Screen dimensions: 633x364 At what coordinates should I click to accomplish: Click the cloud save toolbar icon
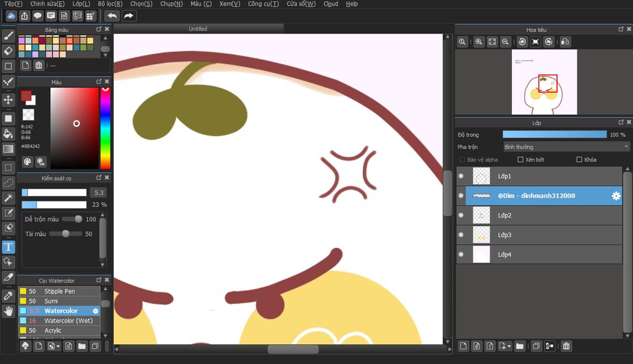point(11,16)
